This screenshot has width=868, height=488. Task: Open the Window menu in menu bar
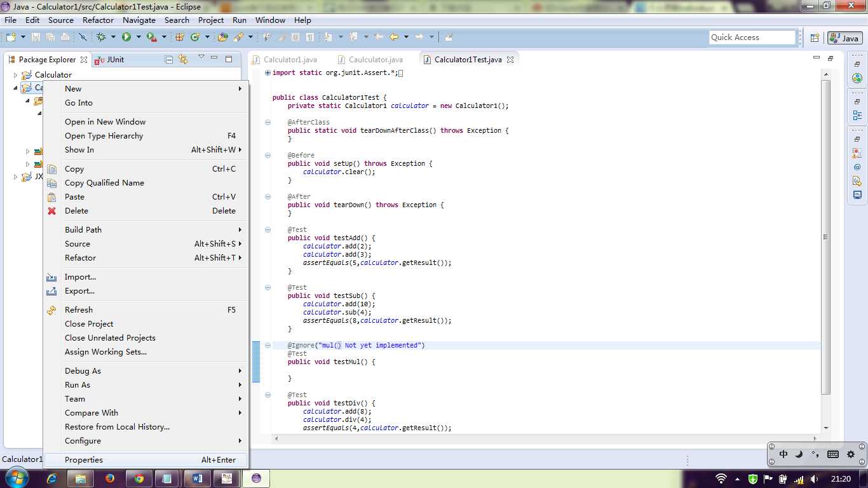[270, 20]
